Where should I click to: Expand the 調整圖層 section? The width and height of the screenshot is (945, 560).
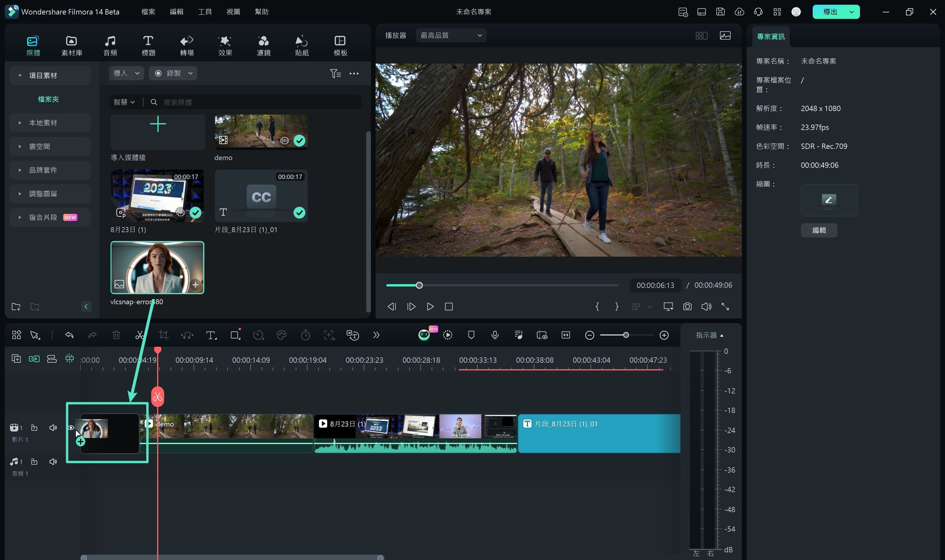[20, 193]
